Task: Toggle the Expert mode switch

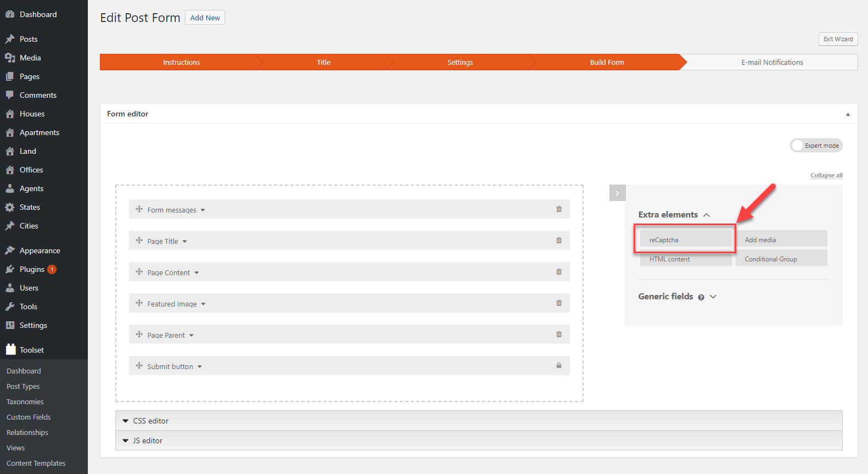Action: pos(816,146)
